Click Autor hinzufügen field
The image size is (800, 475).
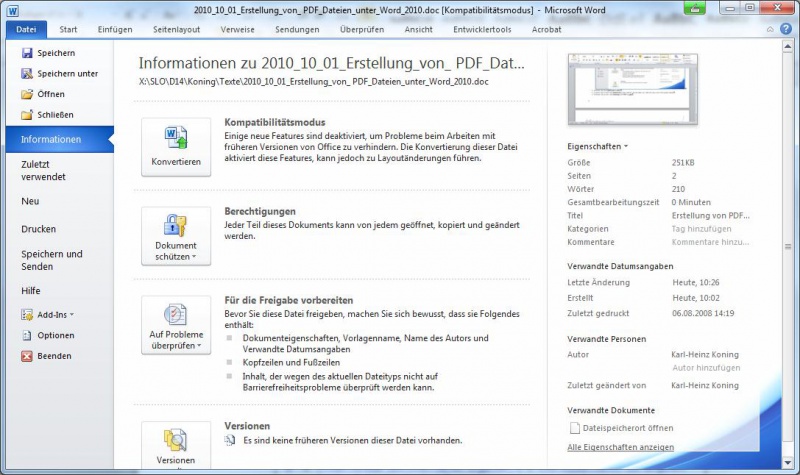[706, 368]
